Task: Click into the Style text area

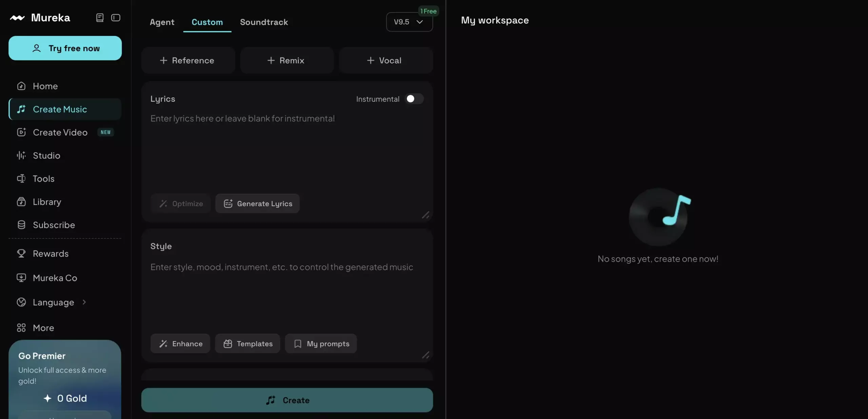Action: [287, 295]
